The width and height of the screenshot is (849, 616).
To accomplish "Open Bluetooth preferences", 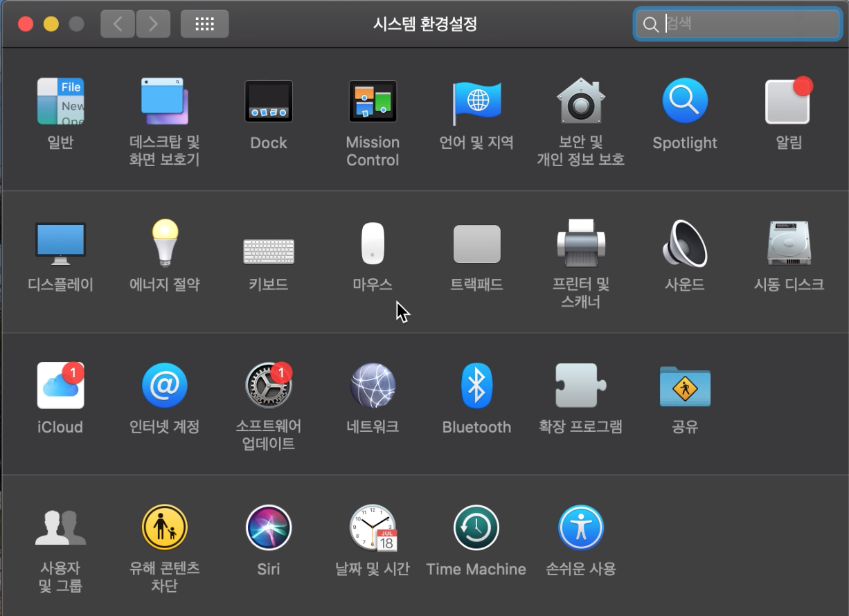I will coord(476,386).
